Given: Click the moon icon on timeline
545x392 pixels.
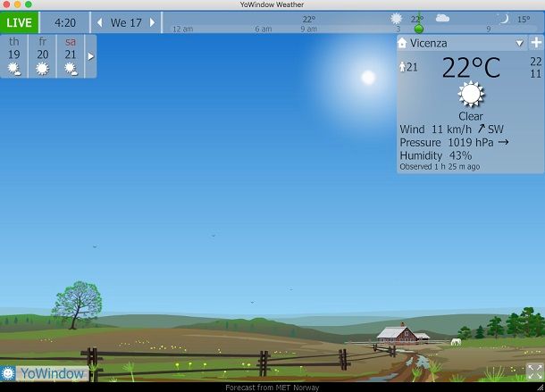Looking at the screenshot, I should click(x=504, y=19).
